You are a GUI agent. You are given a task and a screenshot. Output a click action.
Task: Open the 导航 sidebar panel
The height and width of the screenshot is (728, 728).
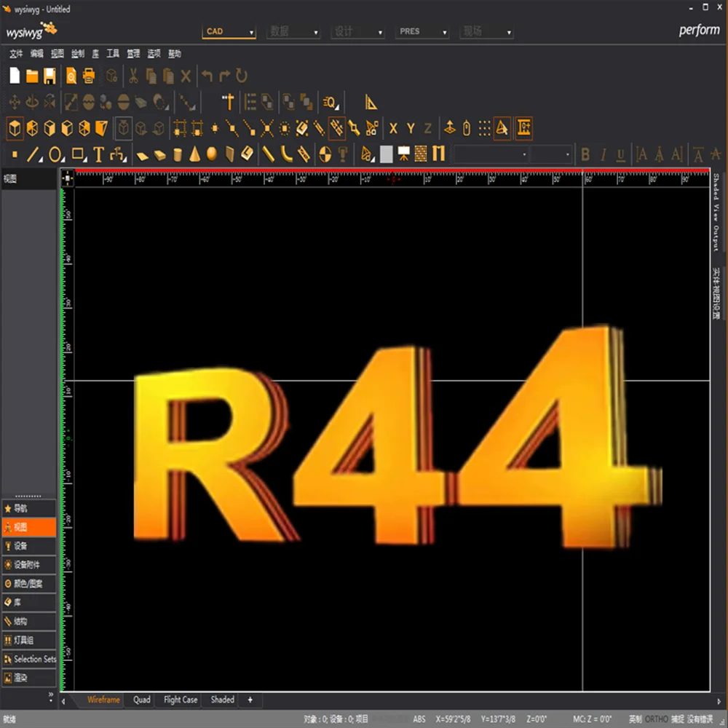29,508
